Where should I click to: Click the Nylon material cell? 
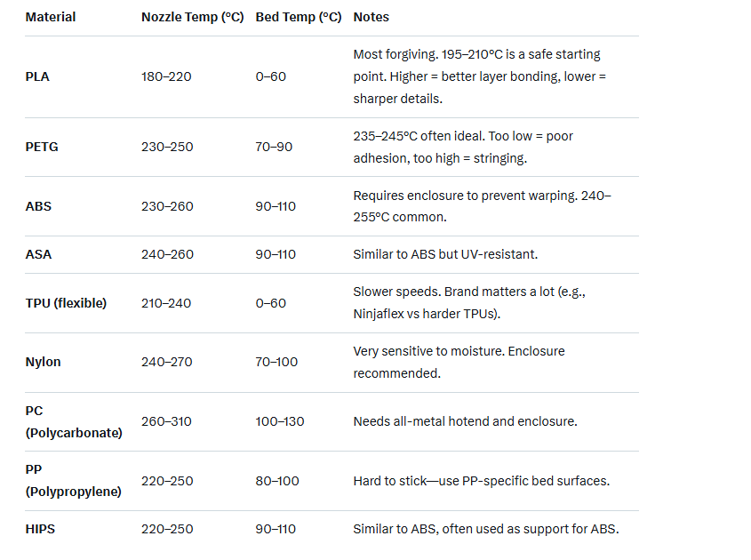[43, 362]
